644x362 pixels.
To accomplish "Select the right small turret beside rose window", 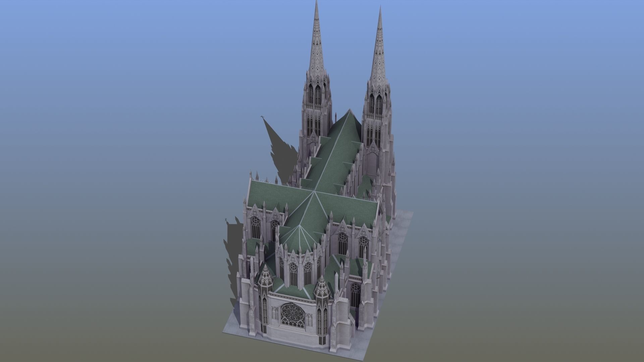I will [x=322, y=302].
